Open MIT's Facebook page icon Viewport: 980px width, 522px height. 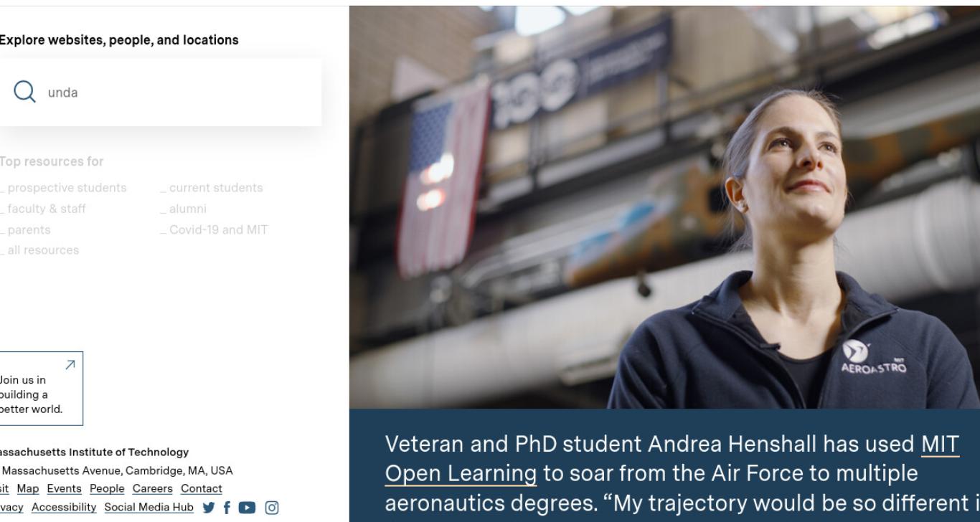[x=227, y=508]
